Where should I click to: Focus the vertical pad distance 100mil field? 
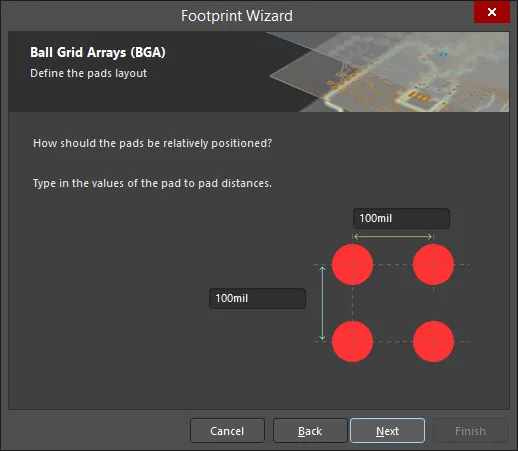click(x=257, y=298)
